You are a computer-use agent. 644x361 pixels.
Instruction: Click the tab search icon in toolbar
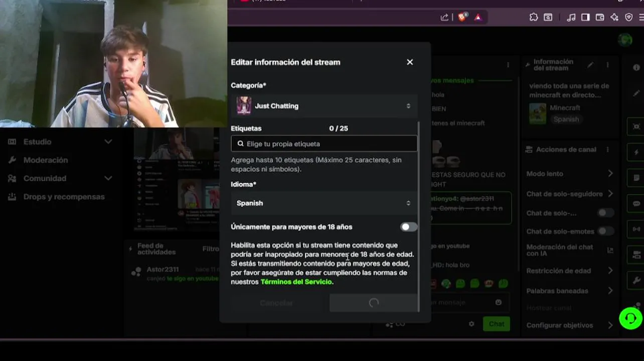click(x=548, y=18)
